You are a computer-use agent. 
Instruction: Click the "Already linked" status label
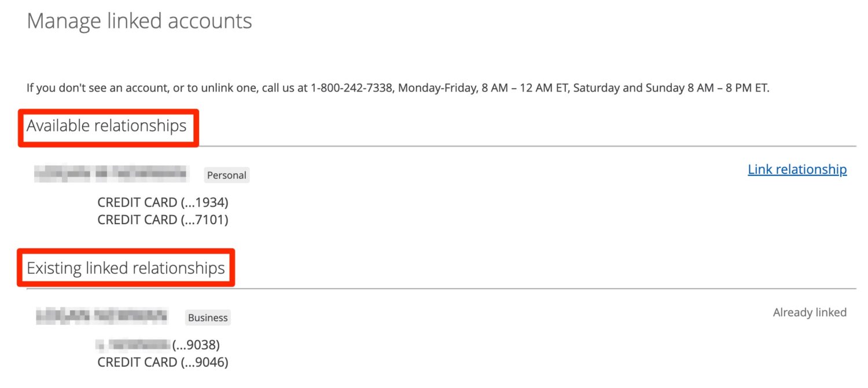pos(810,312)
